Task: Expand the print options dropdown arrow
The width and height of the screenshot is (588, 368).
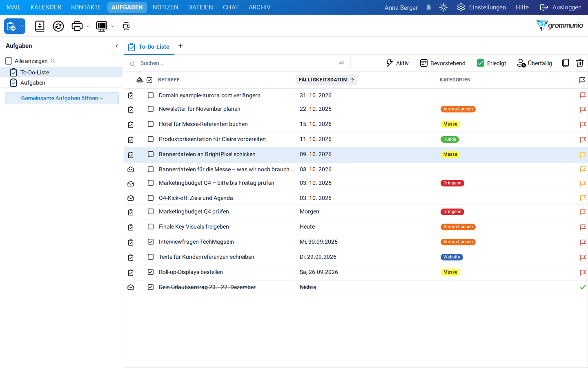Action: [x=88, y=26]
